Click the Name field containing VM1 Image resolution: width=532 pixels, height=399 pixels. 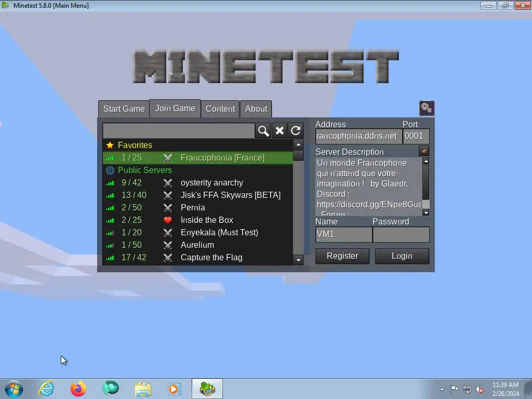click(x=344, y=234)
